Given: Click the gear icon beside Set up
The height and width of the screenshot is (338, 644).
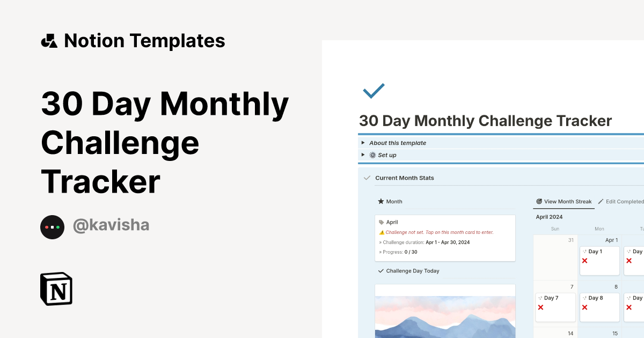Looking at the screenshot, I should pyautogui.click(x=372, y=155).
